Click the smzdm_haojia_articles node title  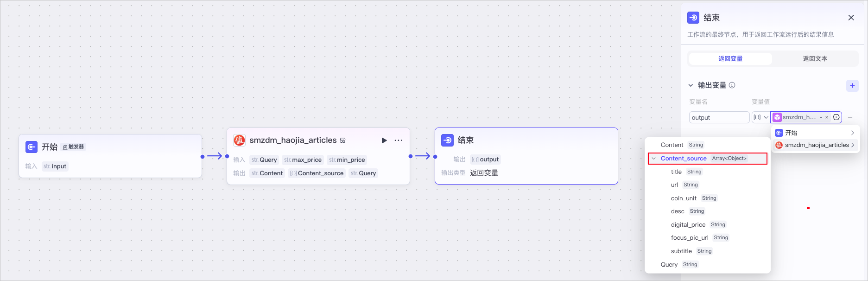point(293,140)
